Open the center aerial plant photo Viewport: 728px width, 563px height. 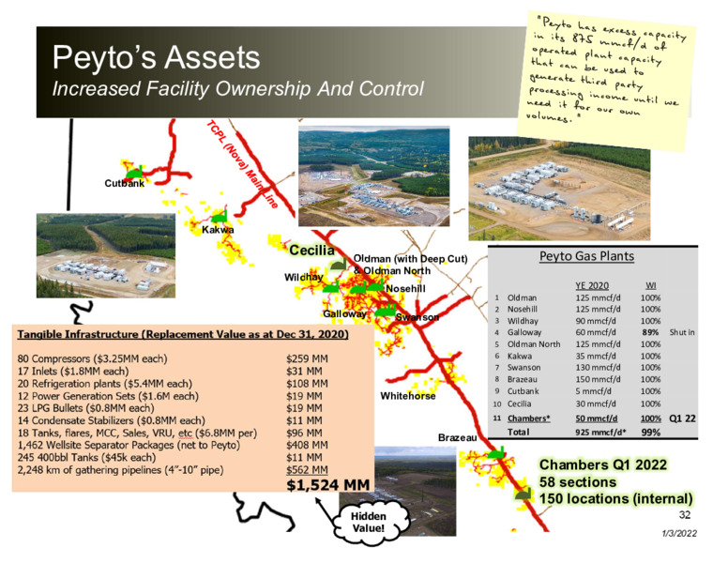tap(373, 176)
